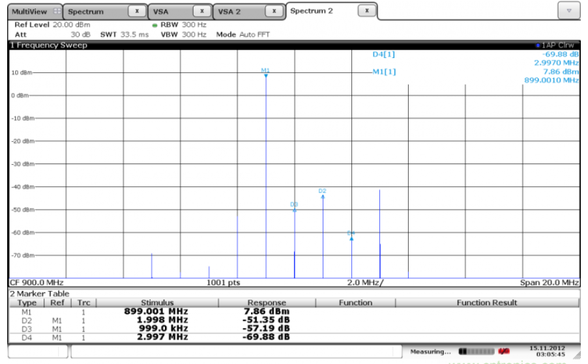Click the Mode Auto FFT label
The width and height of the screenshot is (588, 364).
tap(243, 35)
